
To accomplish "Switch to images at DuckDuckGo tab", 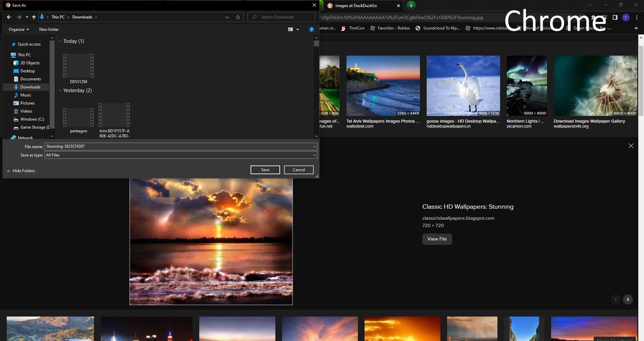I will point(356,6).
